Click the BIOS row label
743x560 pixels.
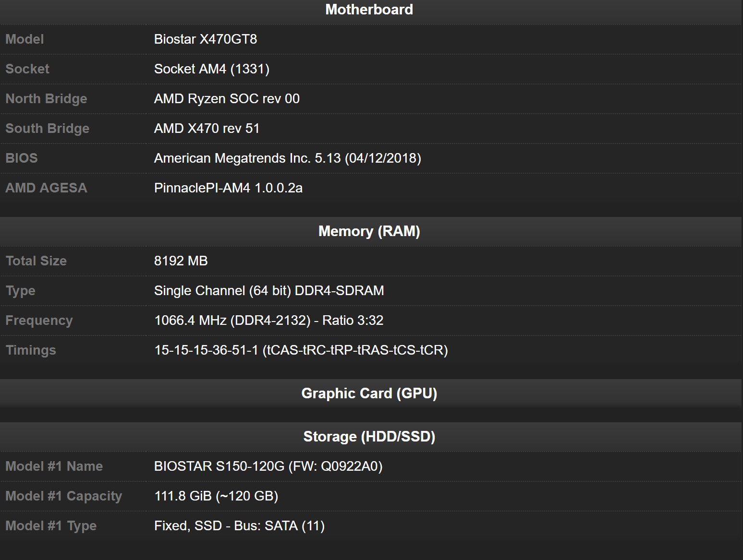22,158
